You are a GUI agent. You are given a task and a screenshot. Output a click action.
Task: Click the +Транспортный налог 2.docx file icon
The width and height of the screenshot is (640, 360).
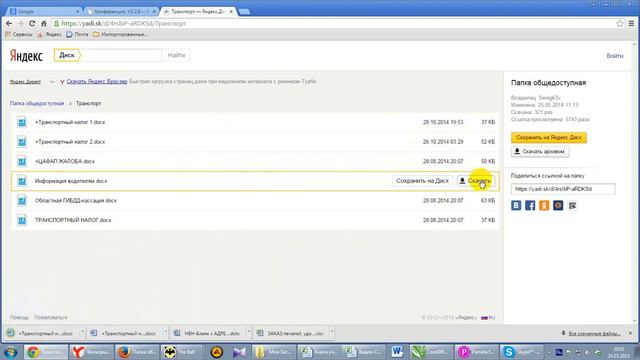click(x=22, y=142)
